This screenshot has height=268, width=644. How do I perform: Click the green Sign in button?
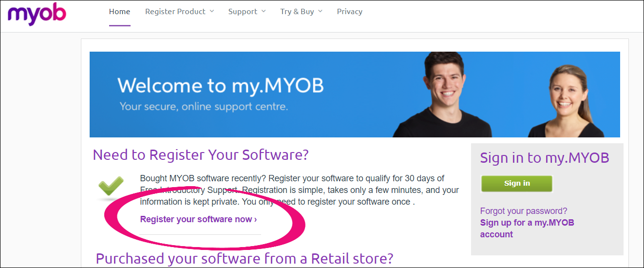(x=517, y=184)
